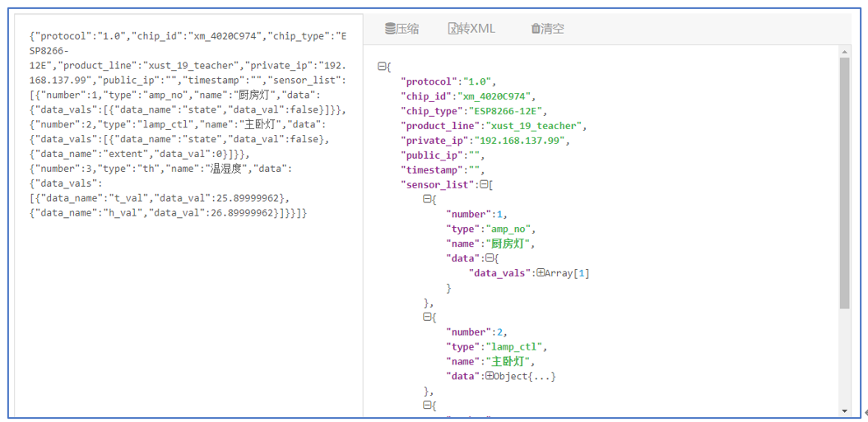Collapse the third sensor object at the bottom
The image size is (868, 422).
pos(427,406)
